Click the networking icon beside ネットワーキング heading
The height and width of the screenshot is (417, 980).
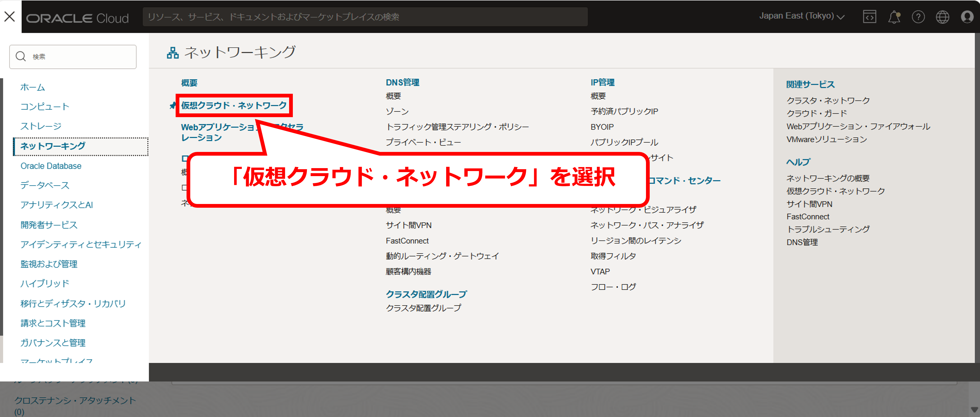[x=173, y=53]
